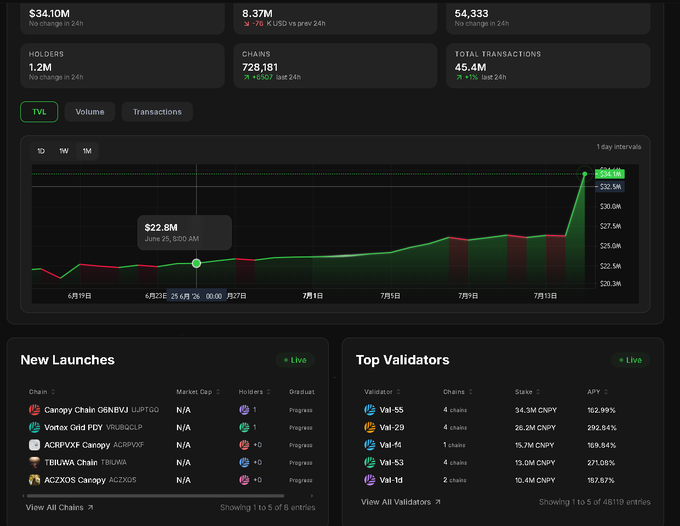
Task: Click Val-29 validator avatar icon
Action: (369, 427)
